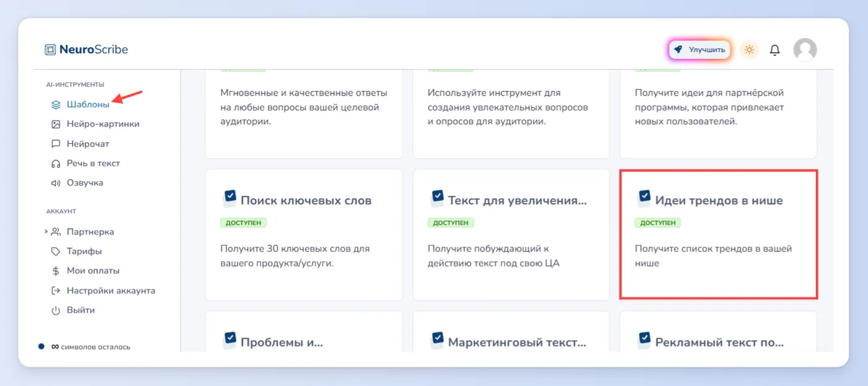Open Нейро-картинки in the sidebar

(x=103, y=124)
